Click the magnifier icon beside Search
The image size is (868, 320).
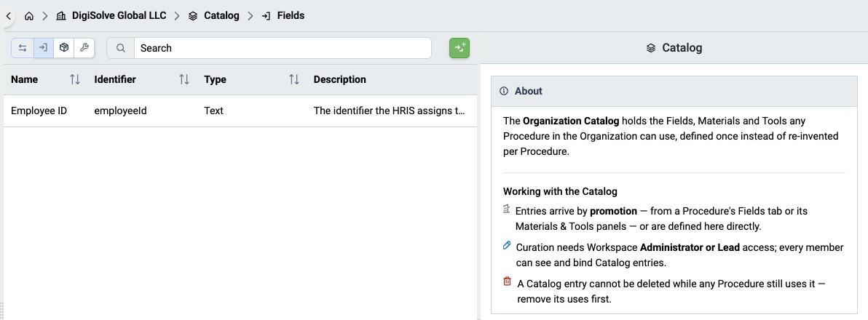click(120, 48)
